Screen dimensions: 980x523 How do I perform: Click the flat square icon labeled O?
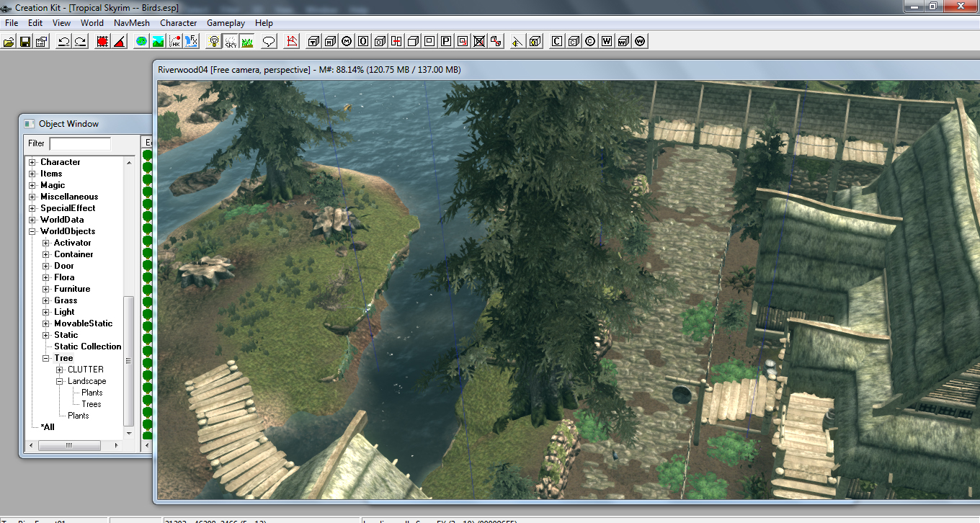pos(363,41)
